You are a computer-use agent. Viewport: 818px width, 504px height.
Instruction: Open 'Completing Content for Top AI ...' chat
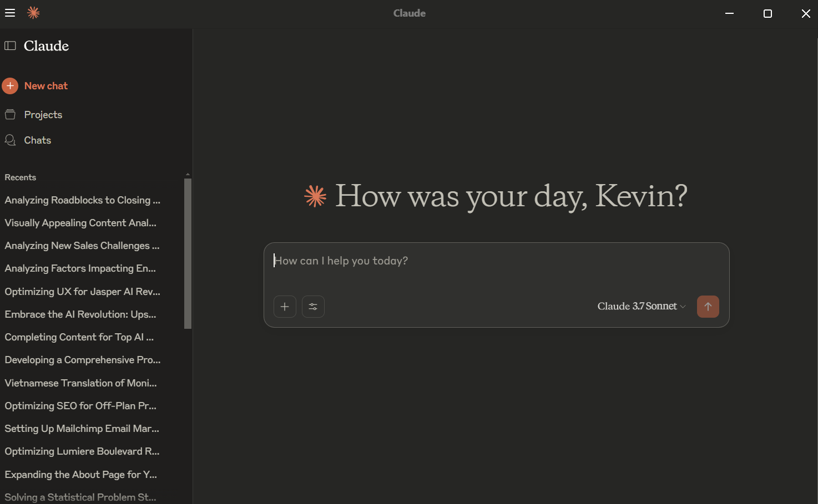[x=79, y=337]
